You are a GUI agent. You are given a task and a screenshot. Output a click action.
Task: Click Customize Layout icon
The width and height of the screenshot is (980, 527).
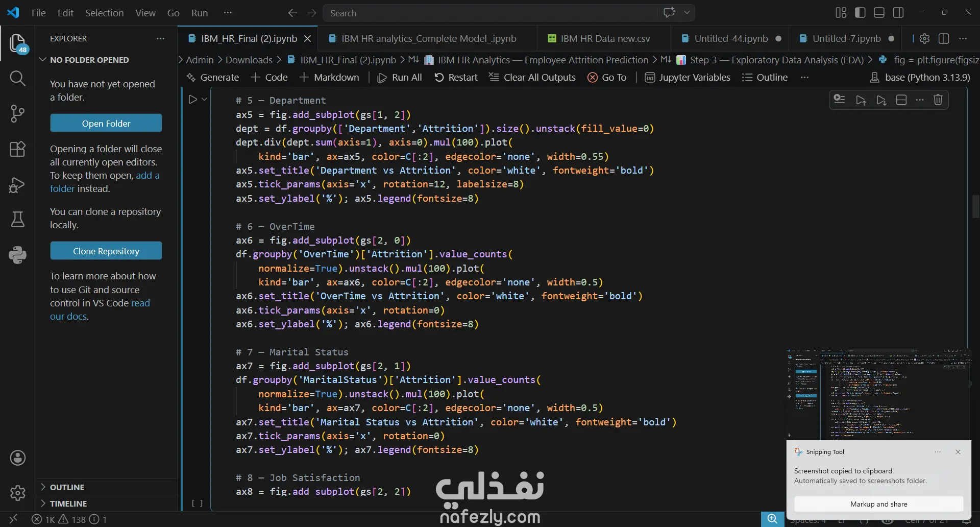pos(841,13)
